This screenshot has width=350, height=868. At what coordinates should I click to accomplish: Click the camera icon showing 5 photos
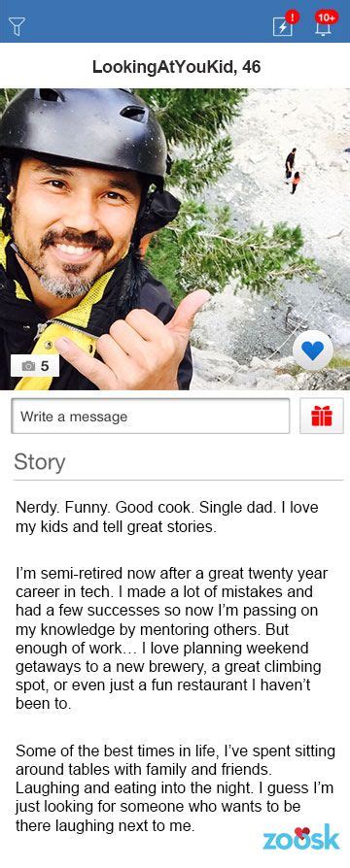(35, 366)
